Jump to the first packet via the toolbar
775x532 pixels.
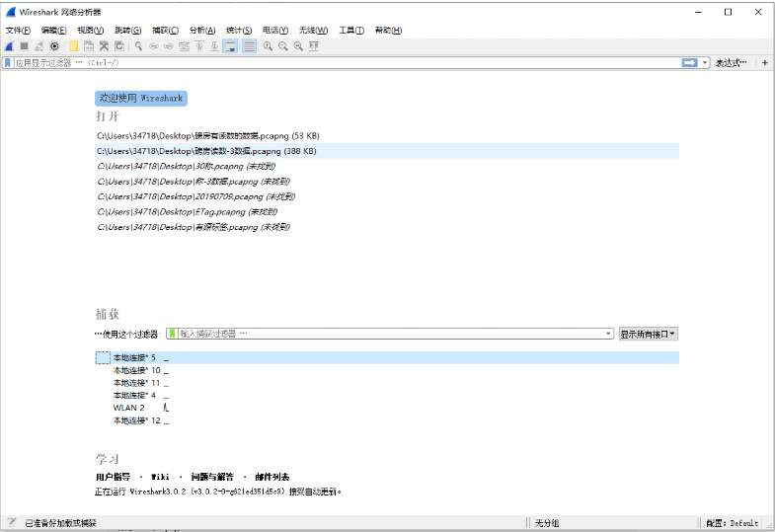coord(199,46)
